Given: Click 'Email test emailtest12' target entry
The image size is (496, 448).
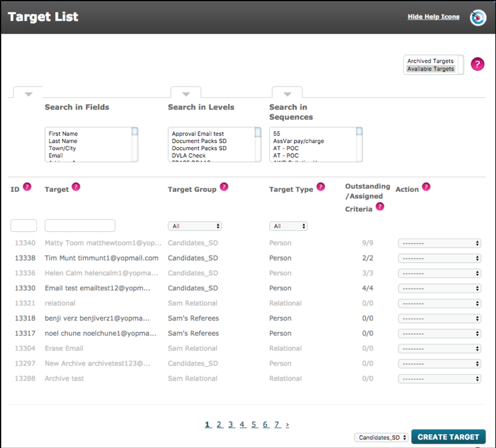Looking at the screenshot, I should [x=97, y=288].
